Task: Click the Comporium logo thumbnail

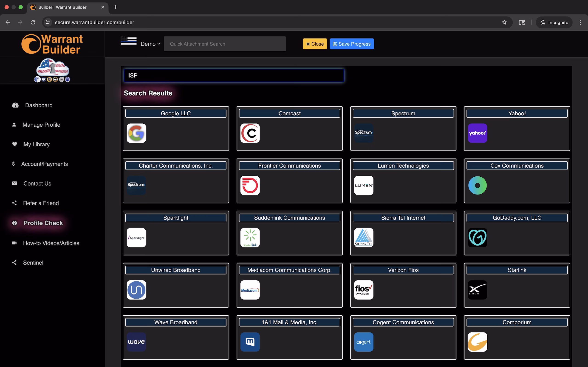Action: 477,342
